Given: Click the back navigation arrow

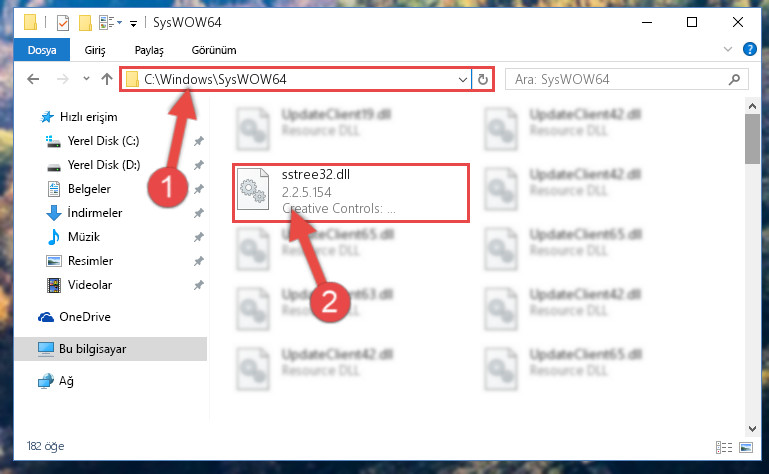Looking at the screenshot, I should tap(33, 79).
